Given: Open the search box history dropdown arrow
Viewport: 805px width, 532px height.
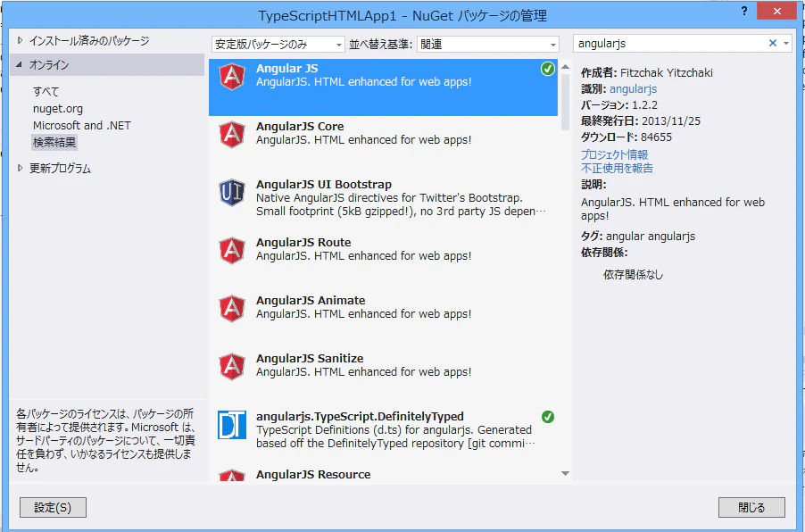Looking at the screenshot, I should pos(786,44).
